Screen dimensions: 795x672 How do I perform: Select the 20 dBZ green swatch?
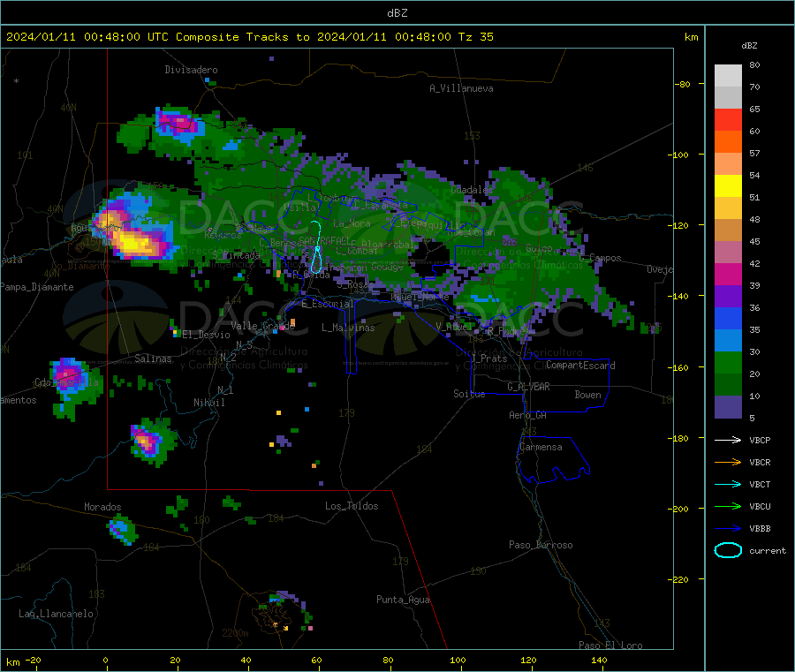point(728,362)
